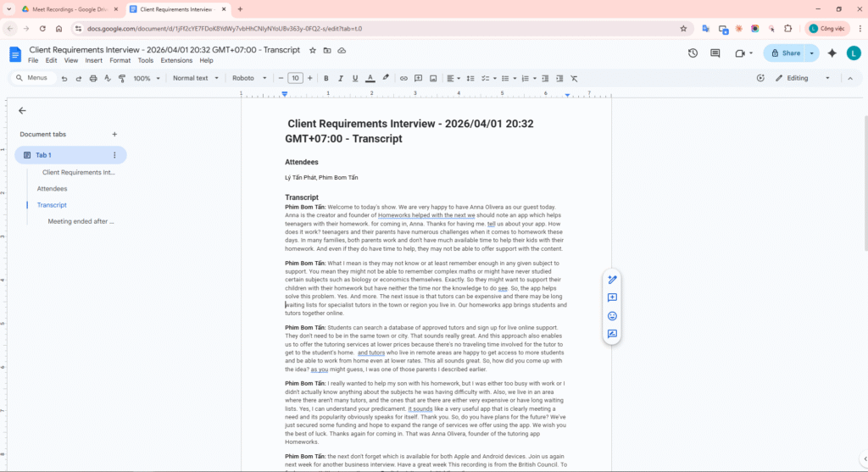868x472 pixels.
Task: Open version history clock icon
Action: [x=693, y=53]
